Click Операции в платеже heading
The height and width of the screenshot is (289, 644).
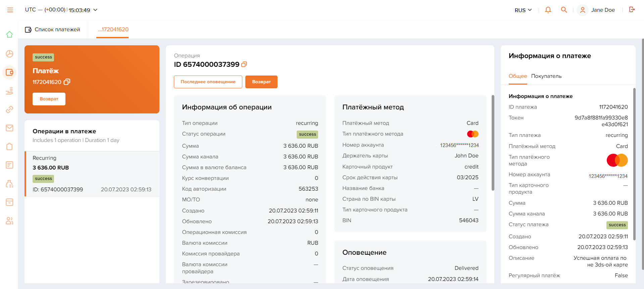64,131
